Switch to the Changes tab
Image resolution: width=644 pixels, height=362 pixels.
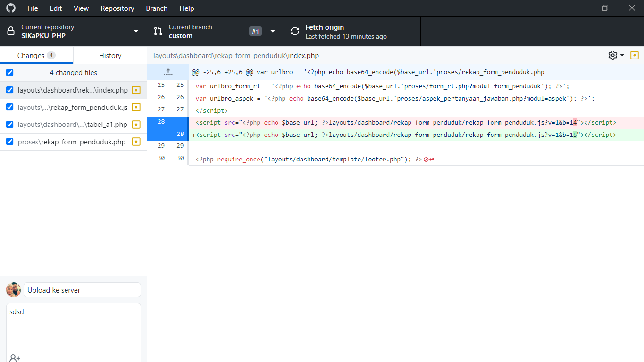(36, 55)
